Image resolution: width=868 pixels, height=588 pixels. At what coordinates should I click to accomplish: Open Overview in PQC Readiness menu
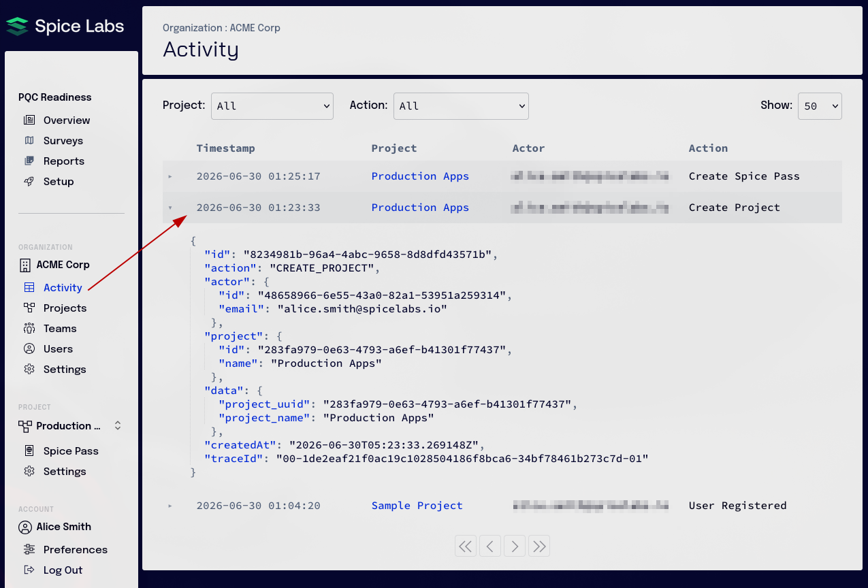tap(67, 120)
